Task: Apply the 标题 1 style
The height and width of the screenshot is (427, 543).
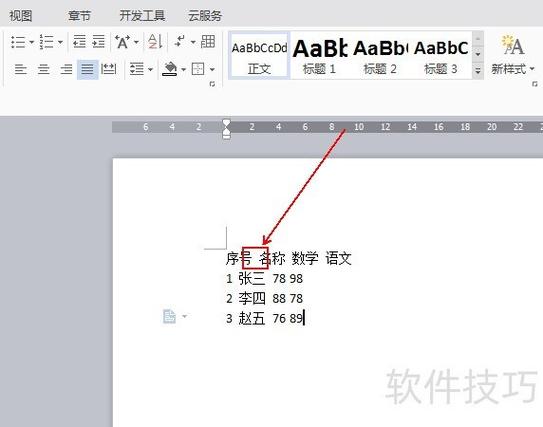Action: [x=320, y=55]
